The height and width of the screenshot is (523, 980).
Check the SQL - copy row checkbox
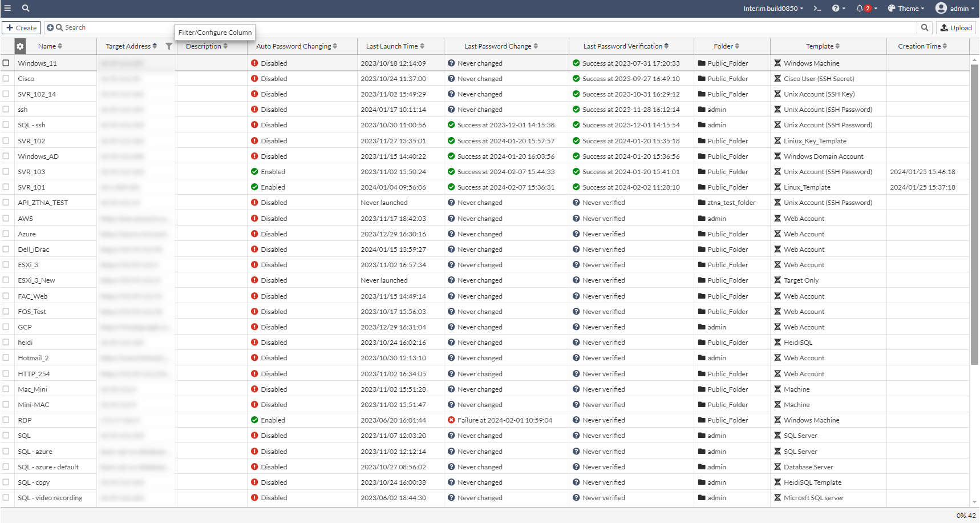(x=6, y=482)
